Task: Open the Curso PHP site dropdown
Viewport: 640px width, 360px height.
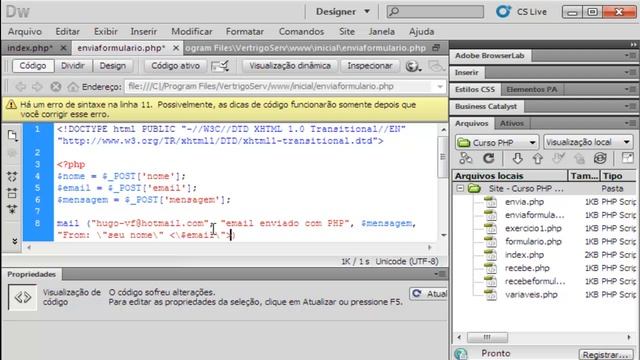Action: point(497,142)
